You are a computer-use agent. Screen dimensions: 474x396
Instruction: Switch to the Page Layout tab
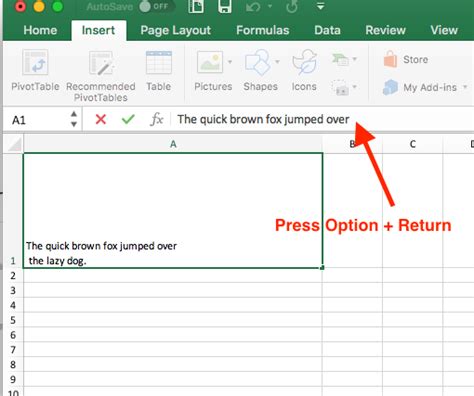point(176,30)
